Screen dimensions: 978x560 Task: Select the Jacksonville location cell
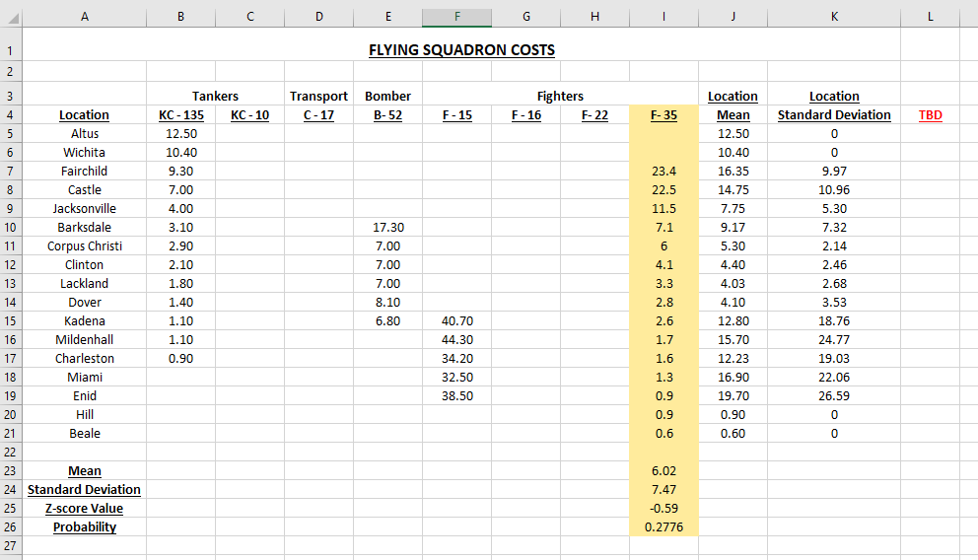pyautogui.click(x=84, y=208)
